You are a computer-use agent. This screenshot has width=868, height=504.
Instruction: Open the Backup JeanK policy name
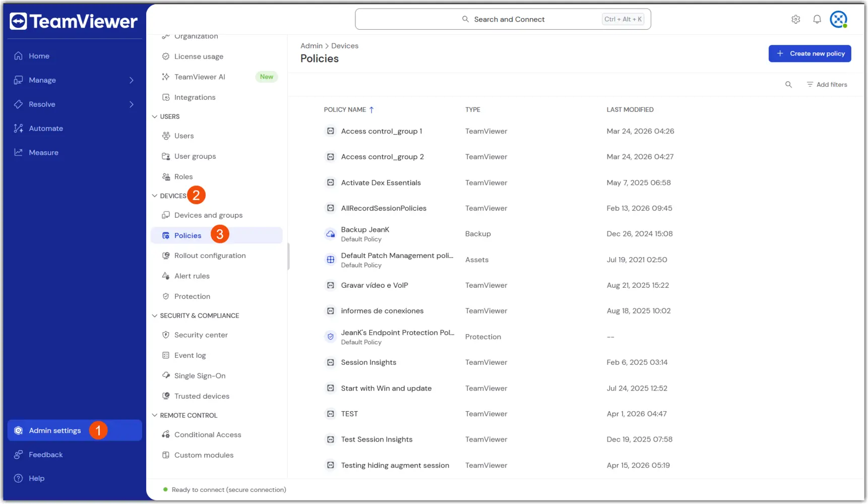(365, 230)
